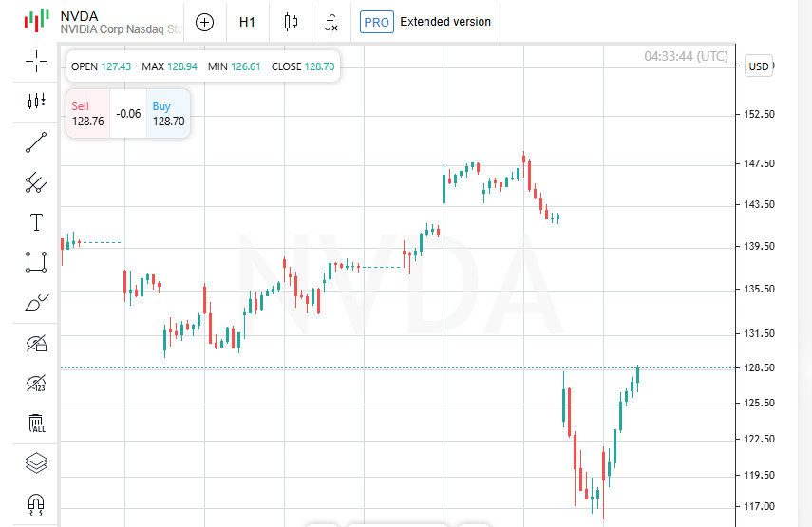812x527 pixels.
Task: Toggle visibility of drawn shapes
Action: coord(36,343)
